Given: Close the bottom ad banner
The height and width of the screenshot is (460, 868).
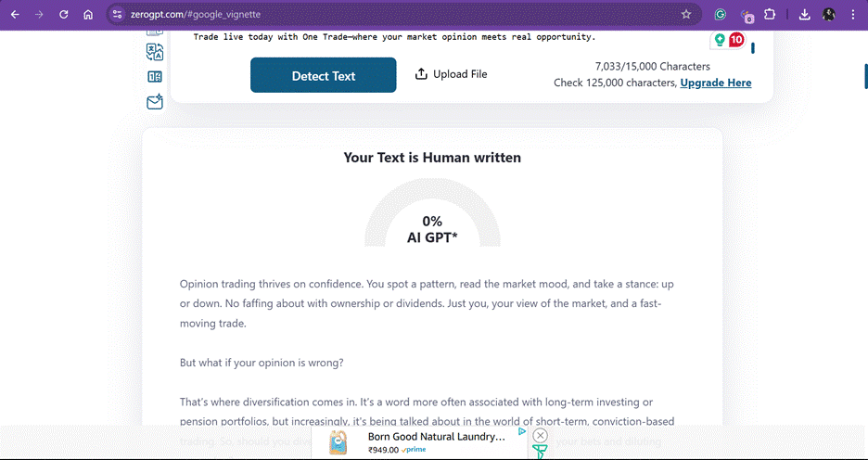Looking at the screenshot, I should point(540,435).
